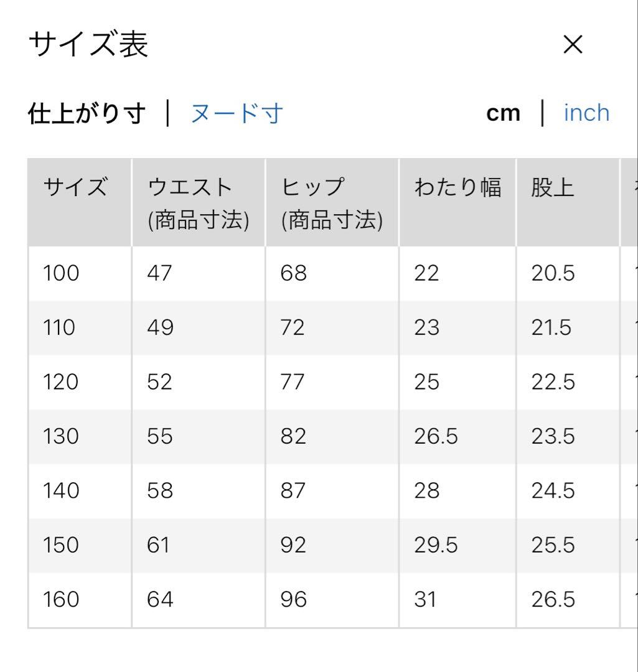This screenshot has height=672, width=638.
Task: Select the size 120 row label
Action: click(61, 382)
